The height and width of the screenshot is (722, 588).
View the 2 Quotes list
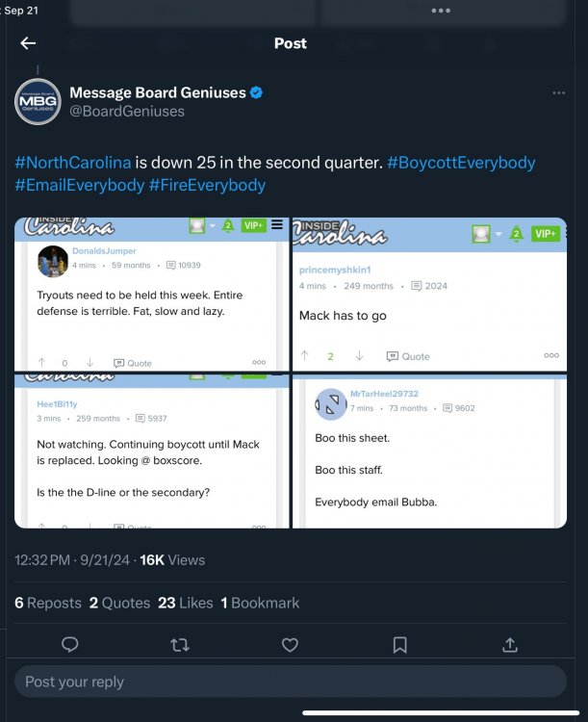(x=119, y=603)
